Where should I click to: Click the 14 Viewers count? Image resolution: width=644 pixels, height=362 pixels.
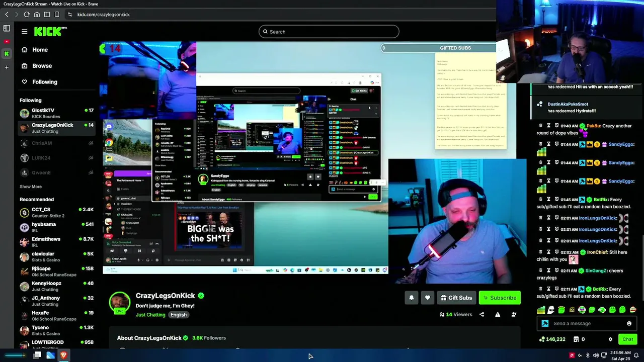pyautogui.click(x=456, y=314)
